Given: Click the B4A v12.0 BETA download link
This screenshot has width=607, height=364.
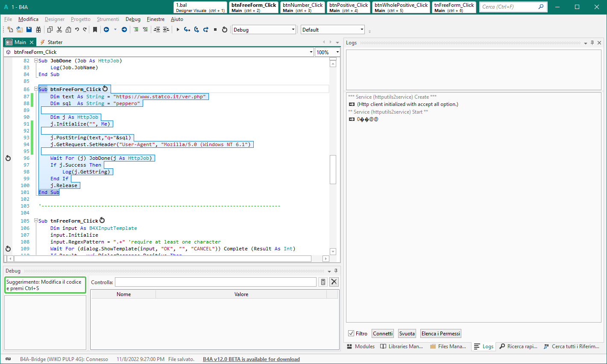Looking at the screenshot, I should (x=251, y=359).
